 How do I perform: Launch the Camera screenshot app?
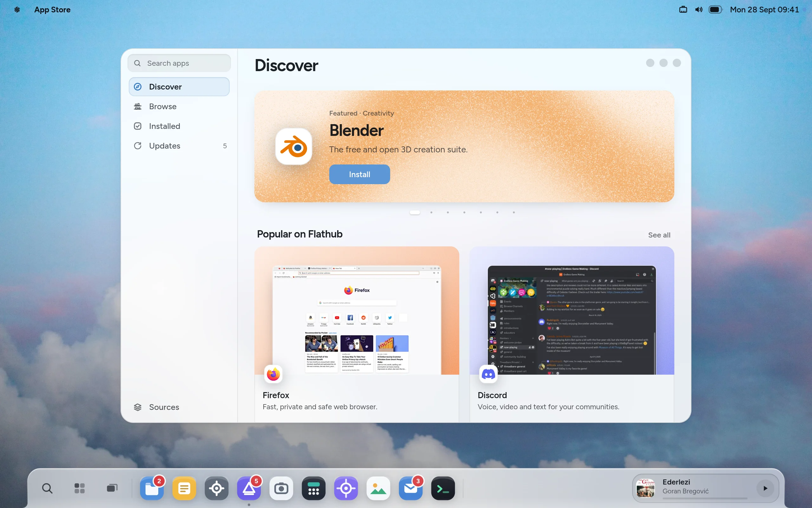point(281,488)
